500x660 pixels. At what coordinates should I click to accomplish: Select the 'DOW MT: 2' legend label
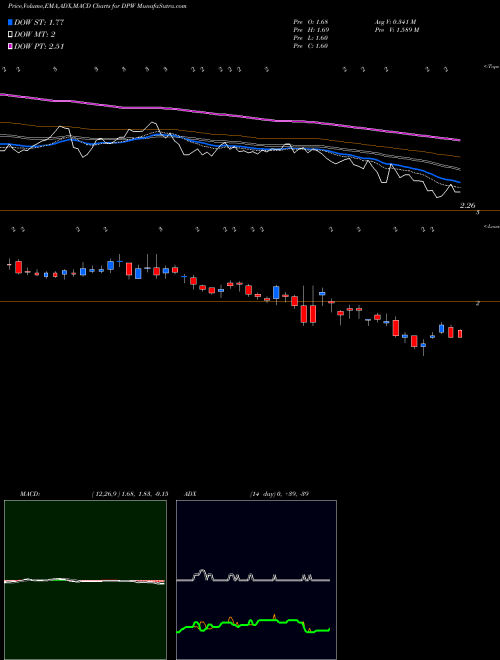[35, 35]
